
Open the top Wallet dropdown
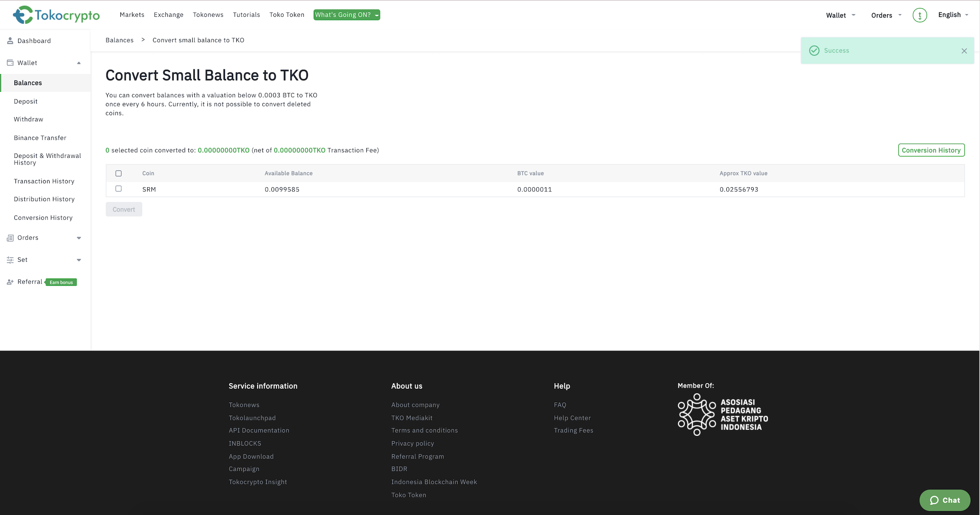click(840, 15)
